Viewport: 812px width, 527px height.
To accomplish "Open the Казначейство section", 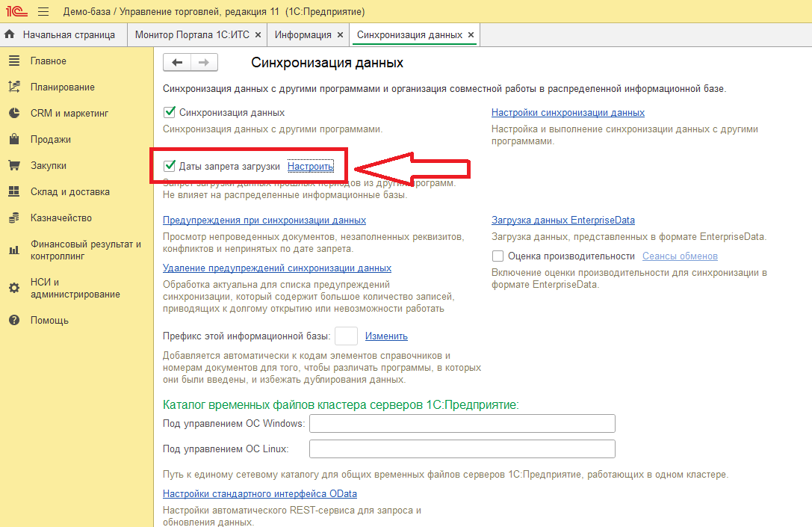I will pyautogui.click(x=61, y=218).
